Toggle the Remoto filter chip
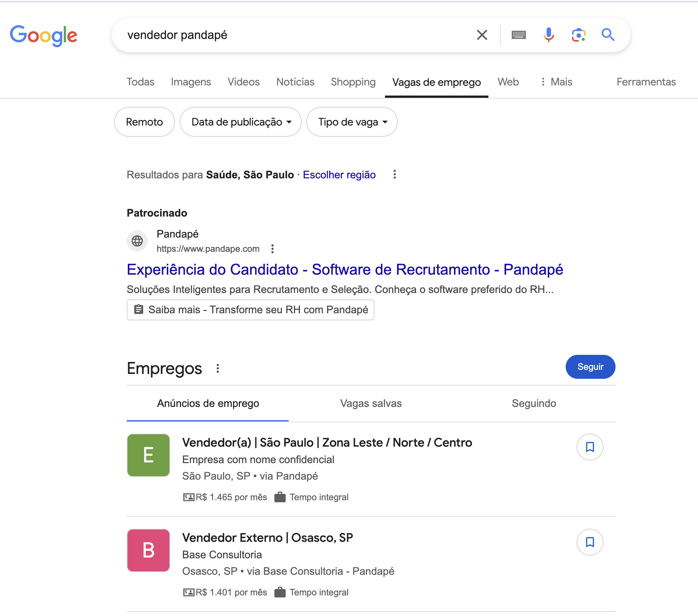698x616 pixels. point(144,122)
